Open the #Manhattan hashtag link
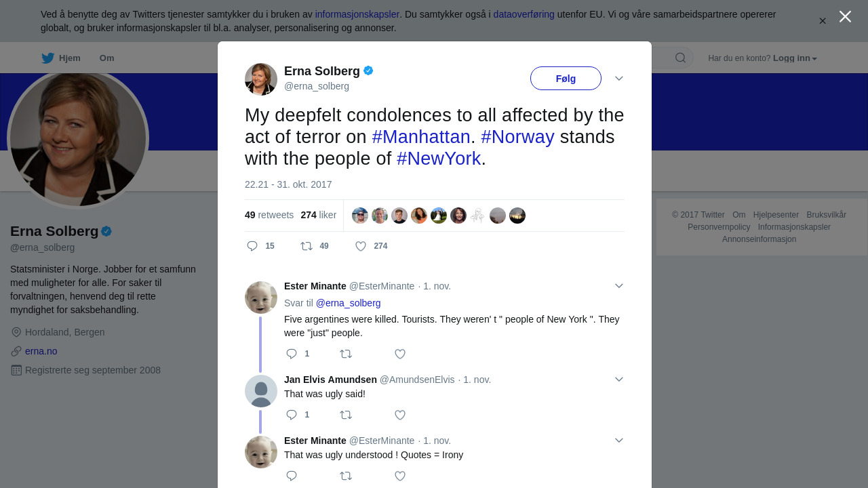Viewport: 868px width, 488px height. click(421, 137)
